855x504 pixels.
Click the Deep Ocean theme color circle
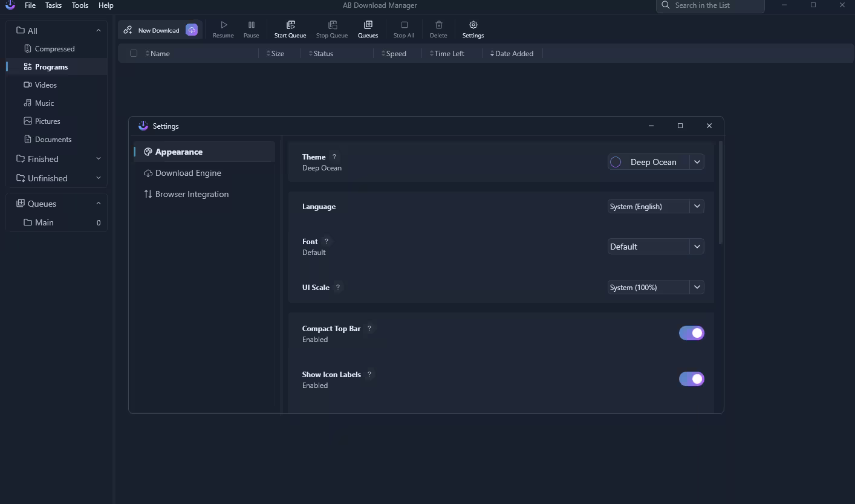[x=616, y=162]
